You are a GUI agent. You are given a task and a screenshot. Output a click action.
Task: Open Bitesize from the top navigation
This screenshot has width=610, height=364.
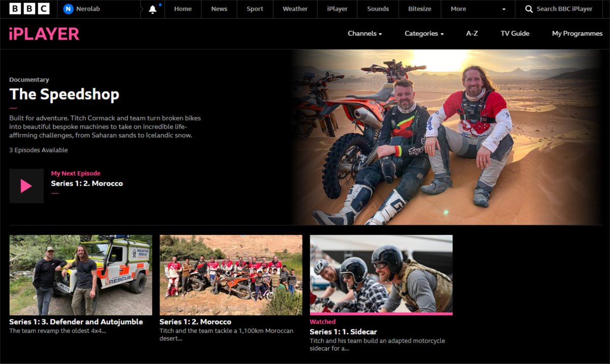(x=419, y=8)
